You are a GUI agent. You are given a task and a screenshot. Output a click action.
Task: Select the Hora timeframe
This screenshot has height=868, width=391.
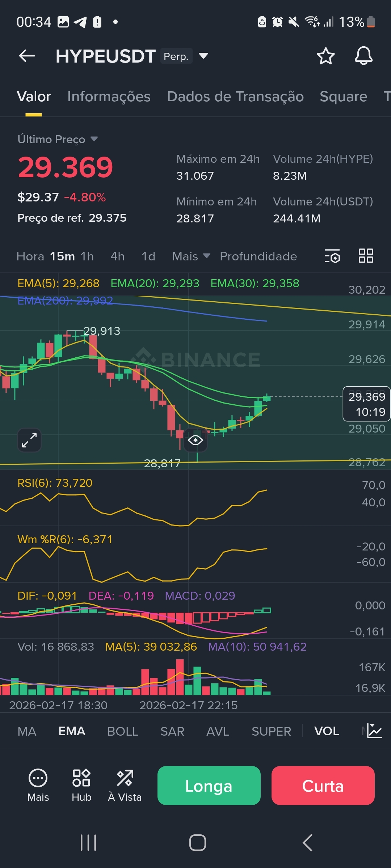(x=30, y=256)
